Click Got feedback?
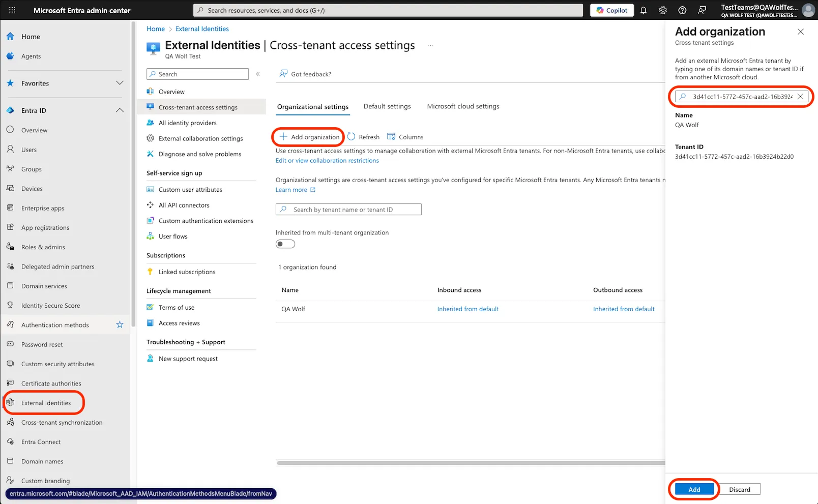This screenshot has height=504, width=818. (306, 74)
